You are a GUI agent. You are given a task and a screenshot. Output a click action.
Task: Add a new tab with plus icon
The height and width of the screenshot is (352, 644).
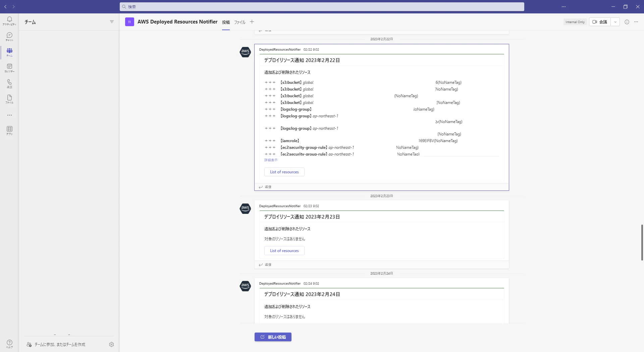point(252,22)
